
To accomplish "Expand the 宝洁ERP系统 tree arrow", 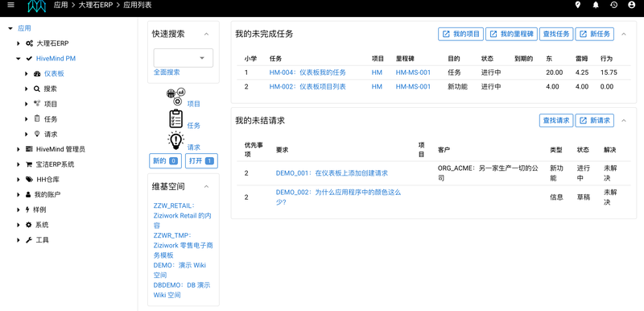I will click(19, 164).
